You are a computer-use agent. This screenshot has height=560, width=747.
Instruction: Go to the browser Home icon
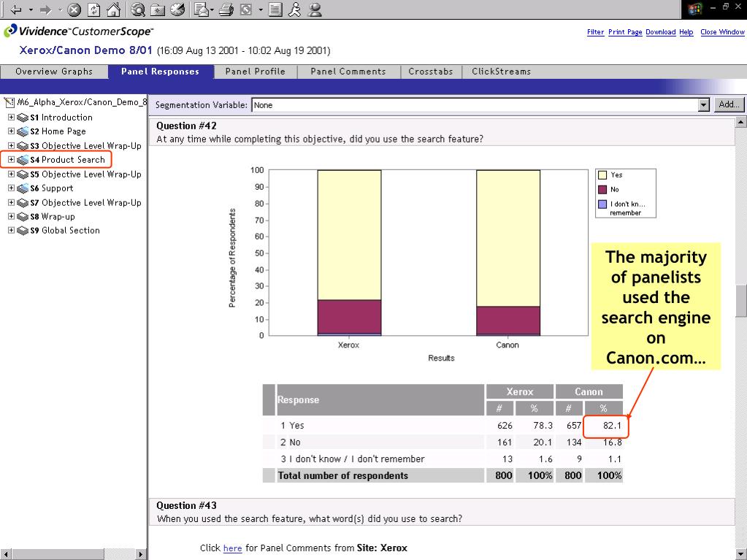pos(113,9)
